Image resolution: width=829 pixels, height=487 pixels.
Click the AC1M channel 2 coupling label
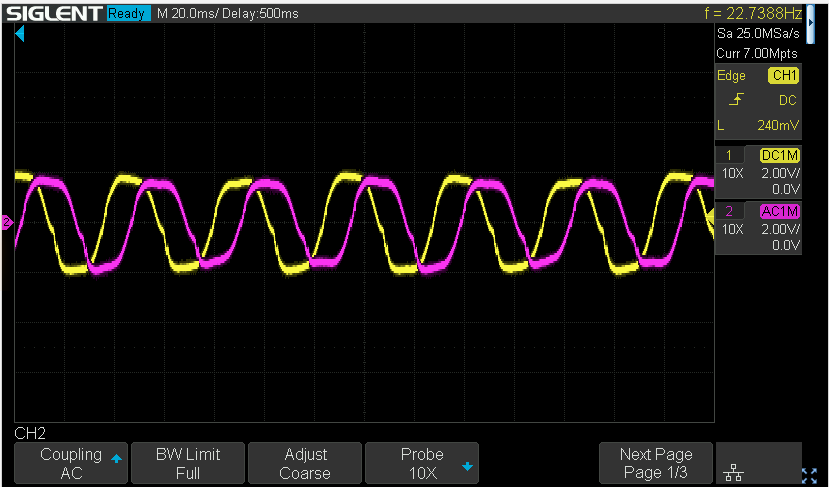[x=780, y=212]
